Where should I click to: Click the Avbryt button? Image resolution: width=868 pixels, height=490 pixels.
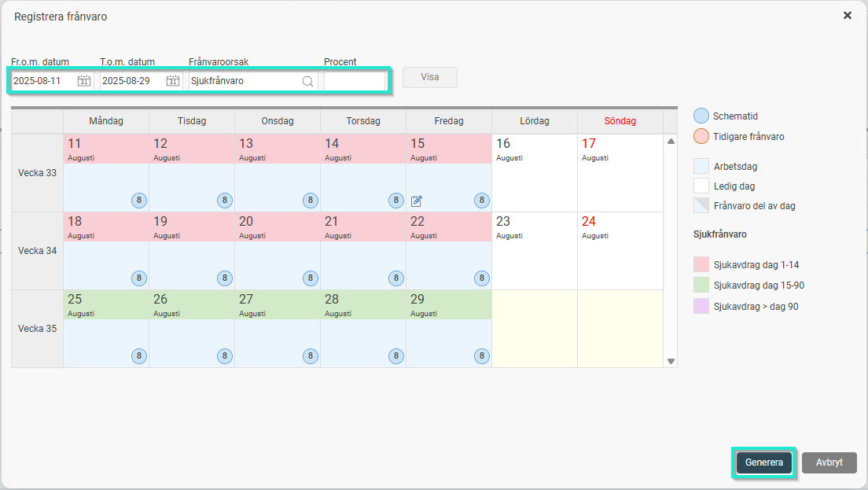click(x=829, y=462)
